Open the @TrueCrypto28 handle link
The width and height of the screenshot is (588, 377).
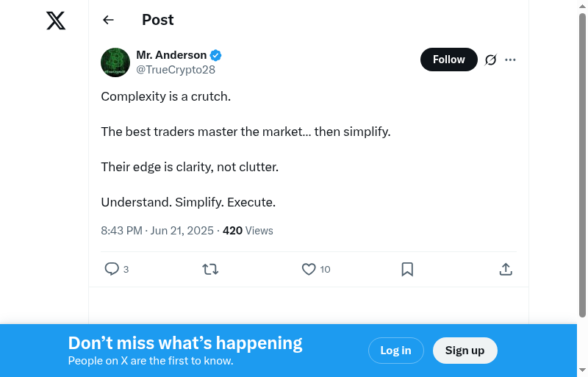coord(176,70)
